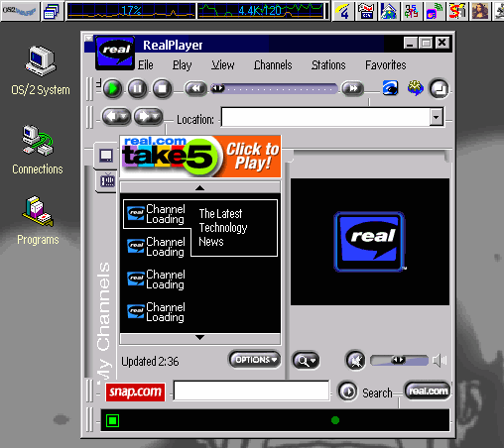Click the position slider thumb on seek bar
504x448 pixels.
tap(218, 88)
